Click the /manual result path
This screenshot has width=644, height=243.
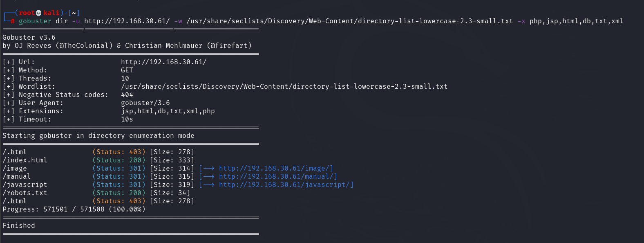pyautogui.click(x=17, y=176)
